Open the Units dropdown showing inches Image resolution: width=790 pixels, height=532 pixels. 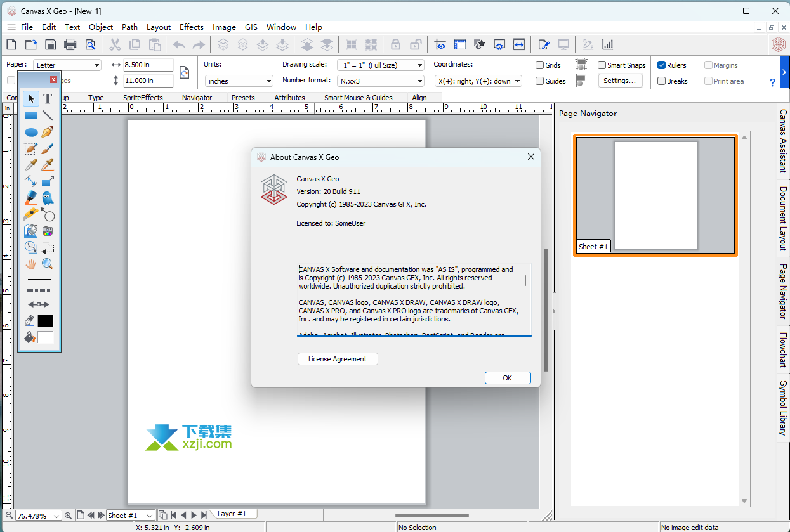239,81
